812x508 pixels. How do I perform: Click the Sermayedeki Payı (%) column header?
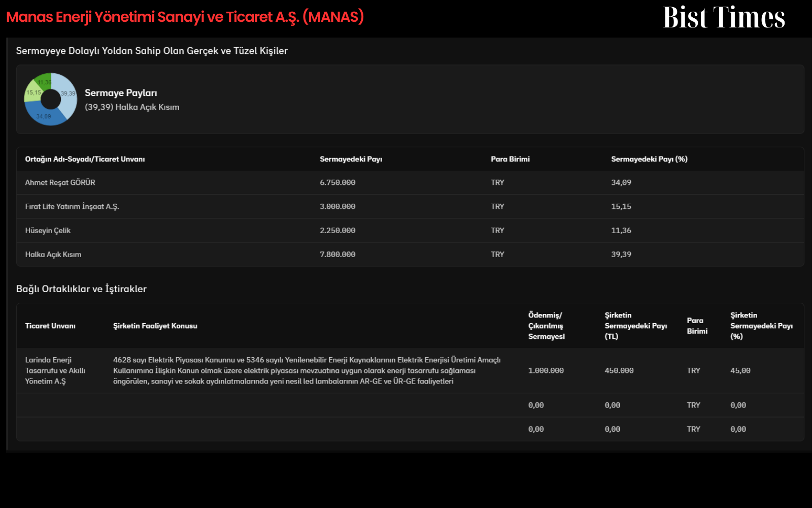pos(649,159)
